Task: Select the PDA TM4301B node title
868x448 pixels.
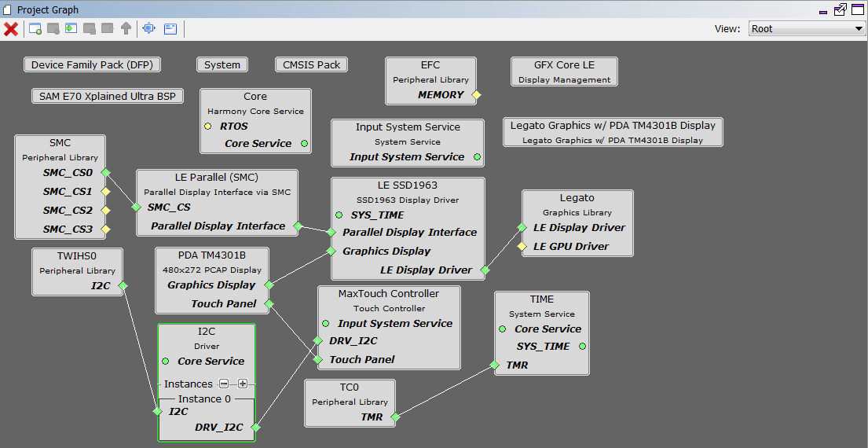Action: click(211, 255)
